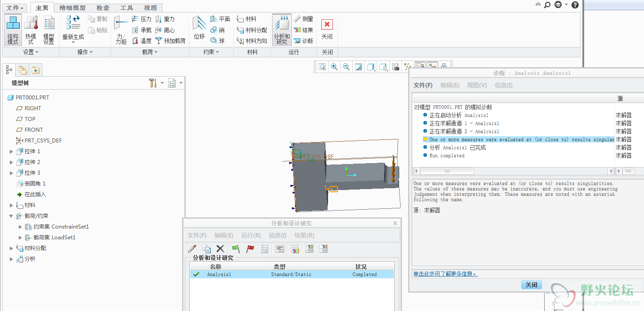Add a 预加载荷 preload
Screen dimensions: 644x311
pos(171,41)
